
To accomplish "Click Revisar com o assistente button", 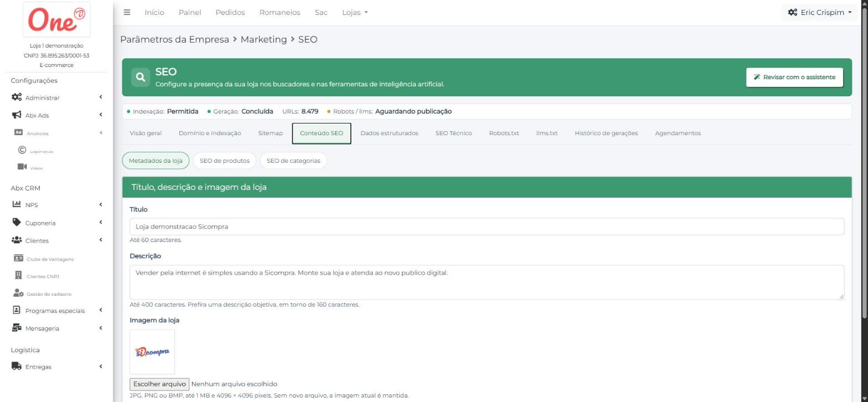I will [x=794, y=77].
